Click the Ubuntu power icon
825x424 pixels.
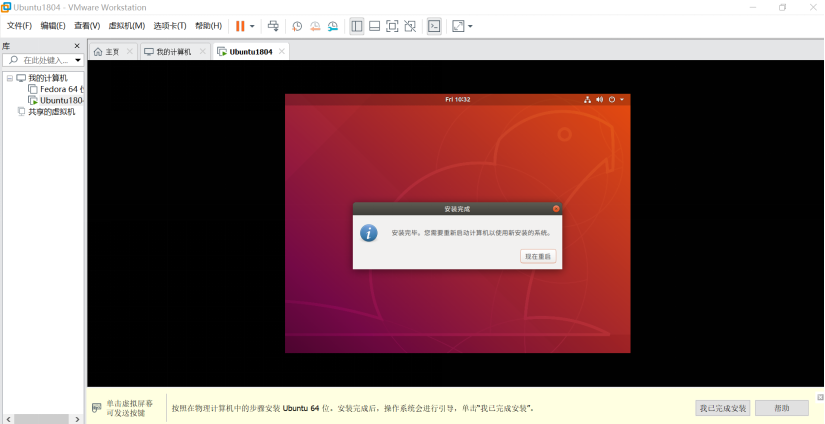click(612, 99)
